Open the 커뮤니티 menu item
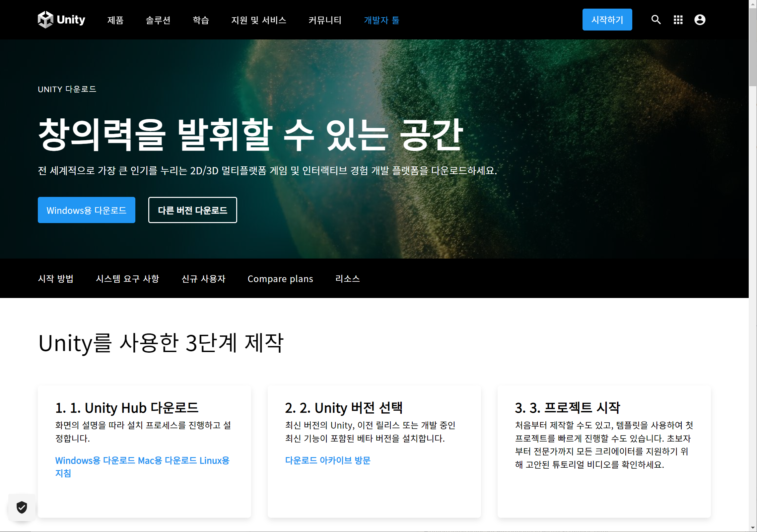The height and width of the screenshot is (532, 757). (325, 20)
